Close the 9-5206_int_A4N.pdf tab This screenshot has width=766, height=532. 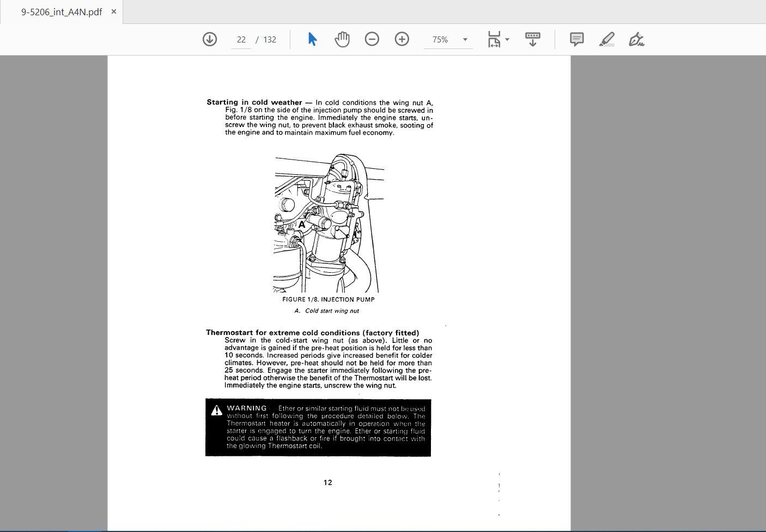coord(114,11)
